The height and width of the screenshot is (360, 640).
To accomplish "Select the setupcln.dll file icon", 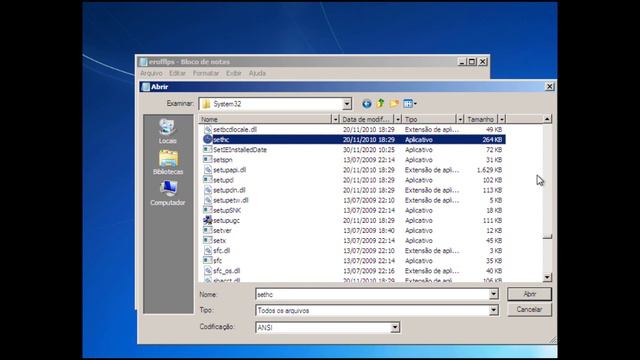I will [207, 190].
